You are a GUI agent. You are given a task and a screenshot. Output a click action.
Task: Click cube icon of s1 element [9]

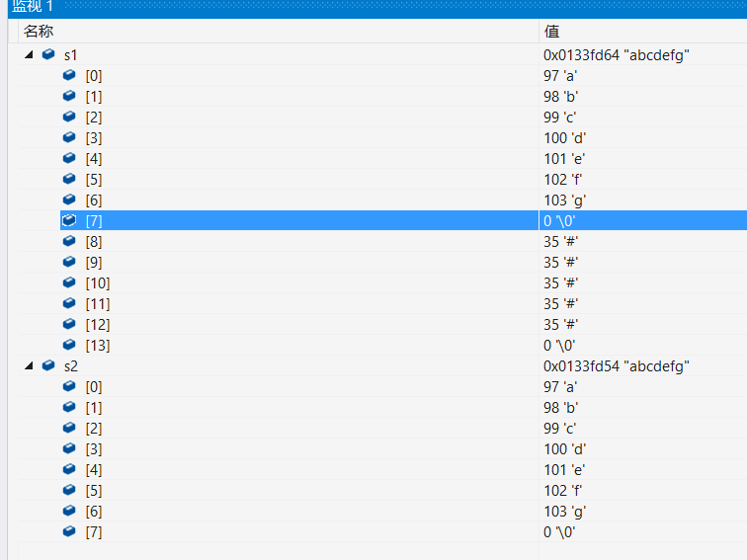[69, 262]
